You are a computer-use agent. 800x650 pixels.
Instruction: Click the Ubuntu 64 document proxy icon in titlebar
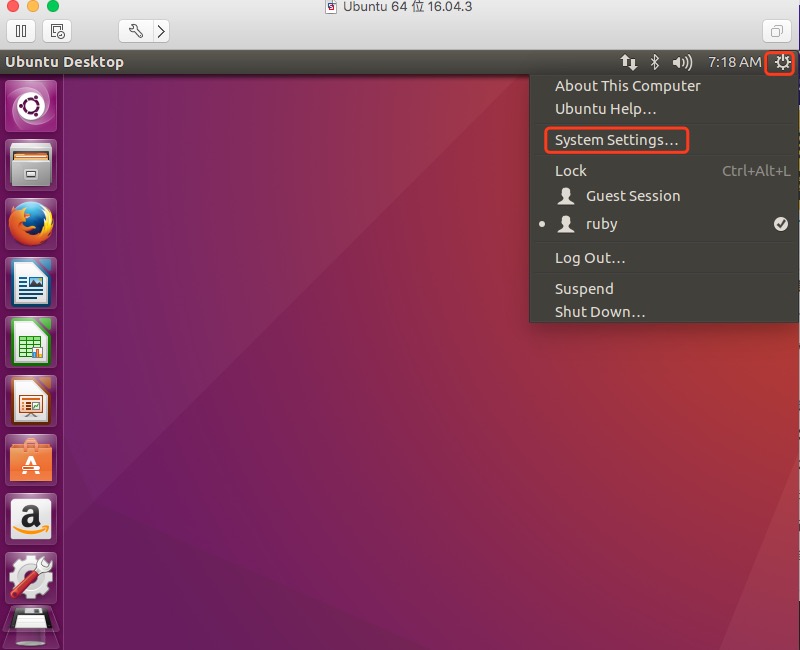click(331, 7)
